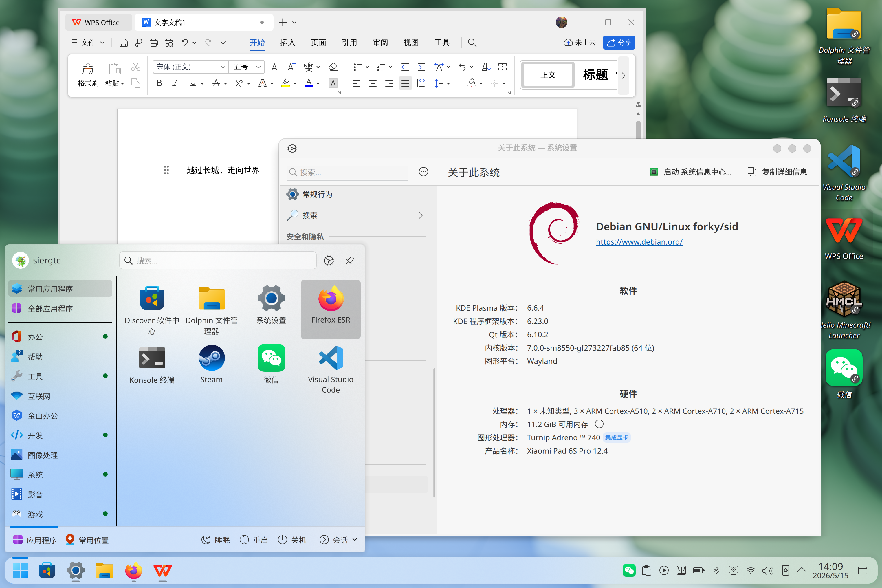This screenshot has width=882, height=588.
Task: Launch Firefox ESR from the launcher grid
Action: pos(331,309)
